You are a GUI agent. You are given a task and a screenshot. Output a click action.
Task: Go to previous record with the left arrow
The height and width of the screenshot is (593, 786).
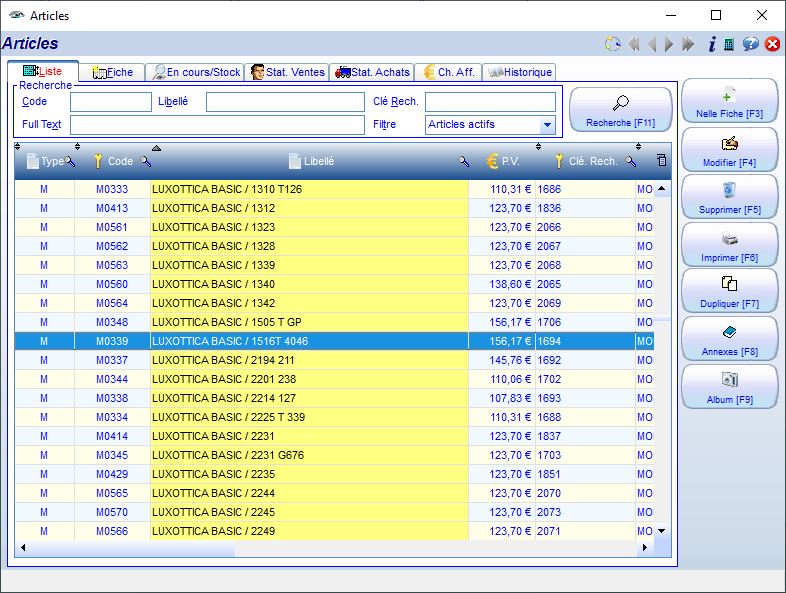tap(652, 44)
